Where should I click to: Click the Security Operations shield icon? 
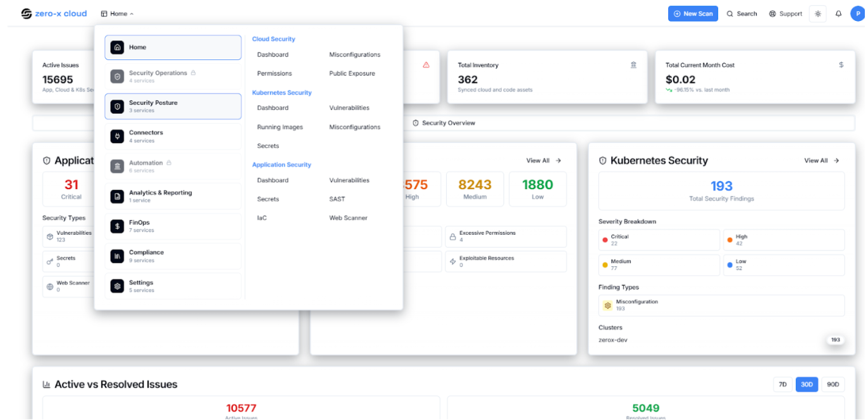pos(117,77)
